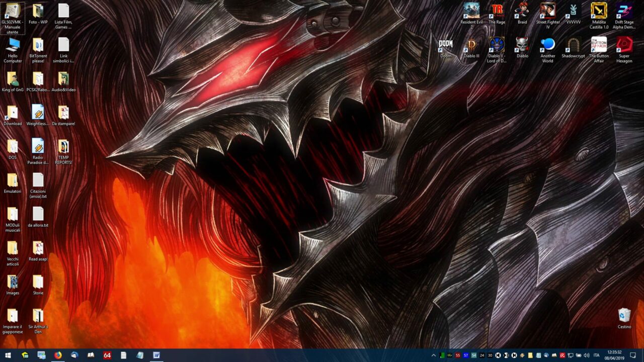Open the Windows Start menu

coord(8,355)
